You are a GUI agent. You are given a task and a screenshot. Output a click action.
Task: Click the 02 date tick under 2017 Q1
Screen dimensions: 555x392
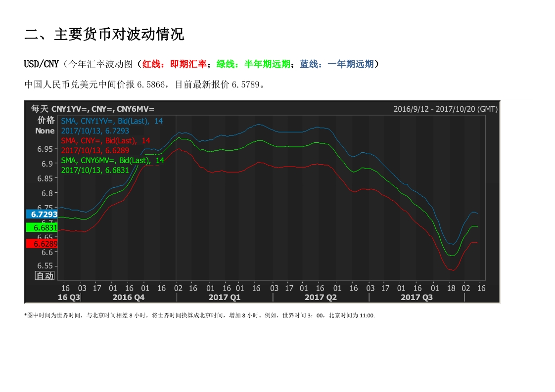[x=179, y=288]
